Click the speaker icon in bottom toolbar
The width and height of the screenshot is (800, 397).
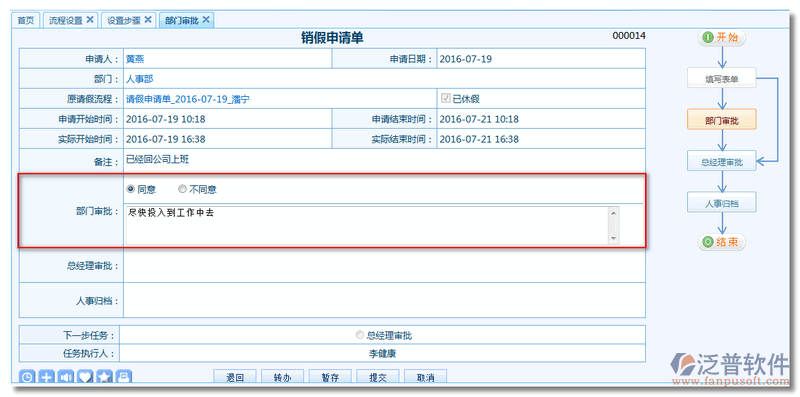[x=66, y=377]
